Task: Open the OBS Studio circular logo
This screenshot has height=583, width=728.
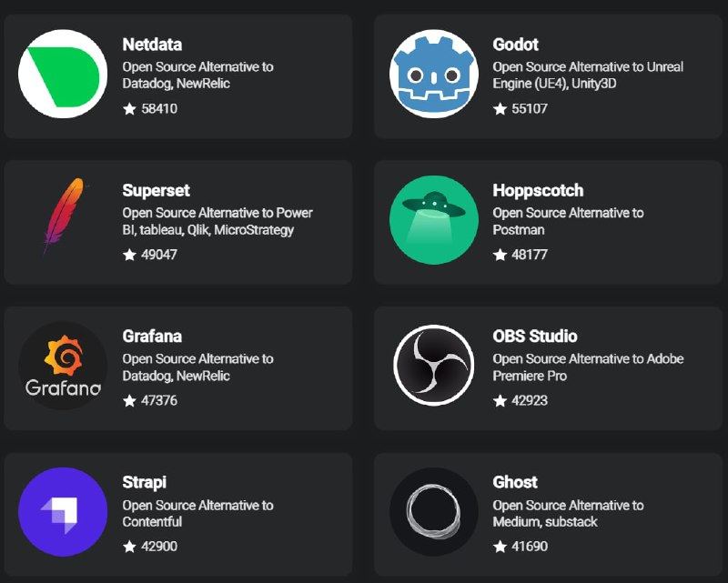Action: pos(433,365)
